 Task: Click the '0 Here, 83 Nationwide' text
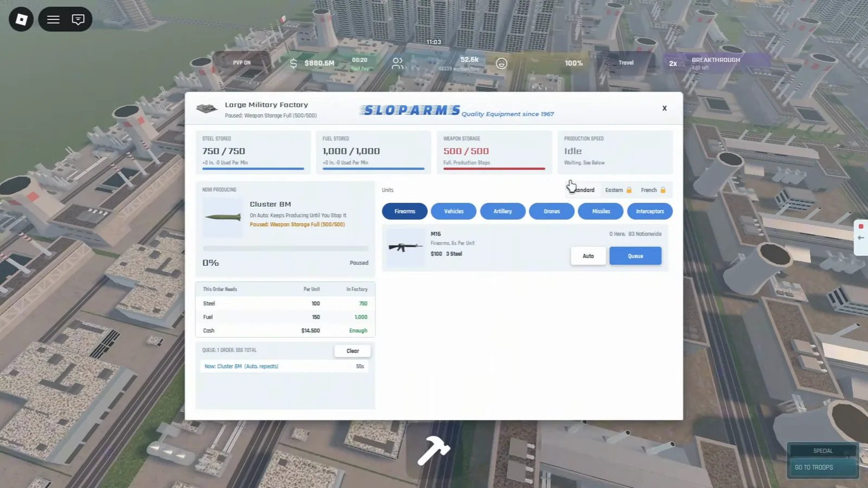[635, 234]
